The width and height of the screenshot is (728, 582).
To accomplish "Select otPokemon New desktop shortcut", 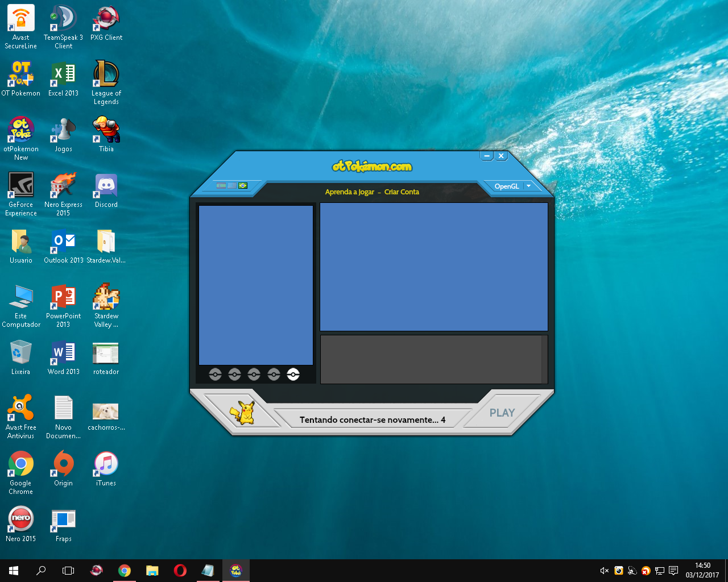I will (21, 138).
